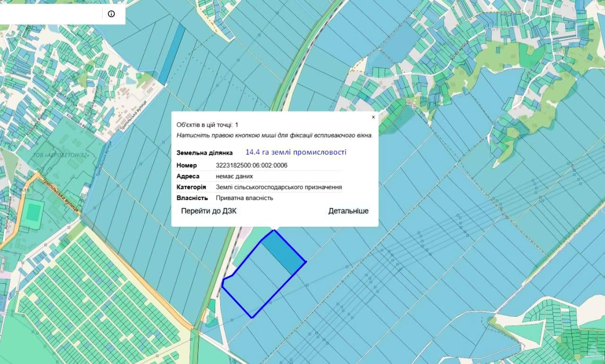Focus the search field at top left
Screen dimensions: 605x364
tap(50, 14)
